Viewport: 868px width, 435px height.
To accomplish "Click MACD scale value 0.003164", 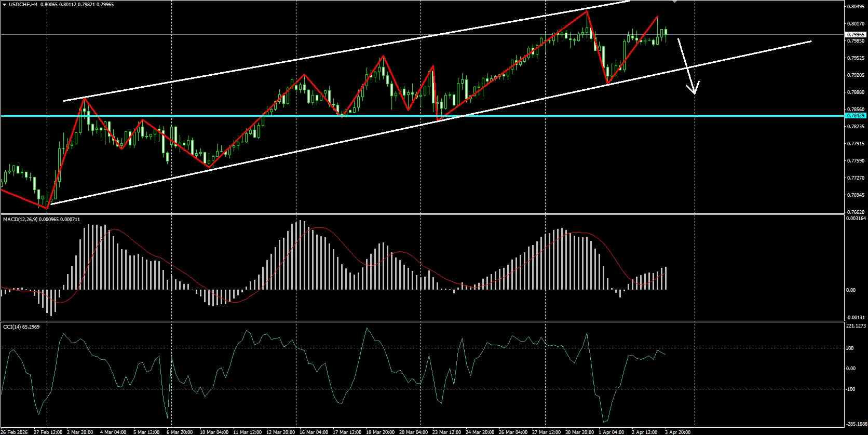I will pyautogui.click(x=856, y=219).
